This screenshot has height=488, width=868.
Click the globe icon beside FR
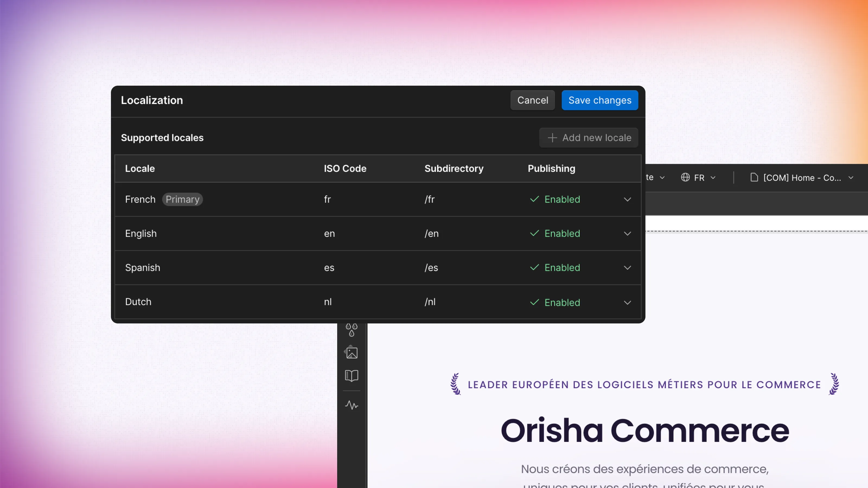click(x=685, y=177)
